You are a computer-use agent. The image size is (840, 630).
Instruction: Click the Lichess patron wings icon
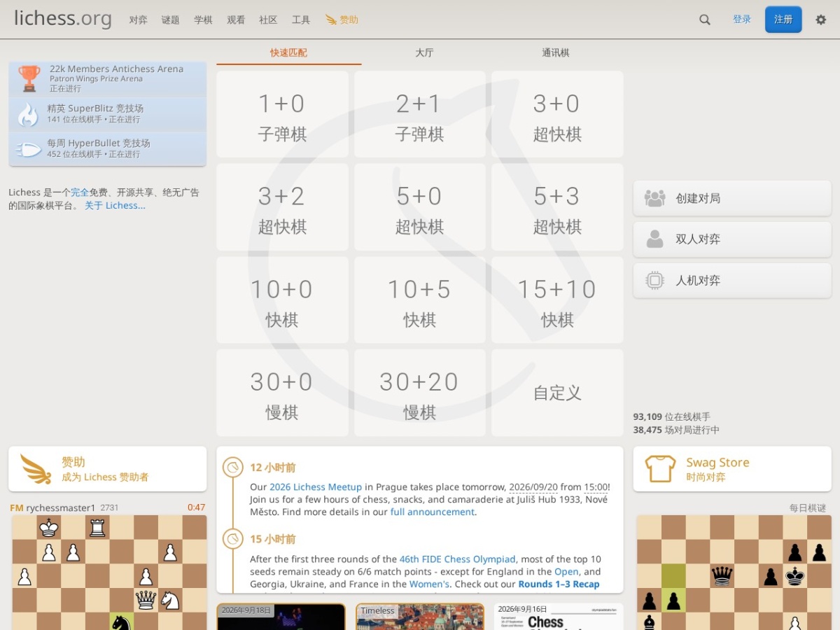click(x=36, y=469)
